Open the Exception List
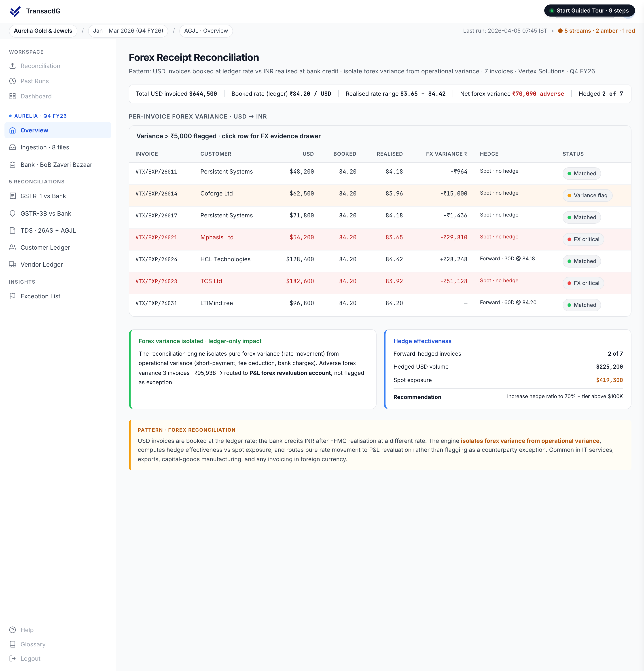The width and height of the screenshot is (644, 671). pyautogui.click(x=58, y=296)
